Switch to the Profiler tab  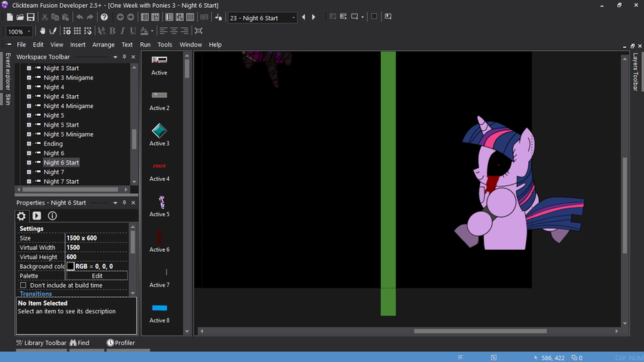tap(121, 343)
